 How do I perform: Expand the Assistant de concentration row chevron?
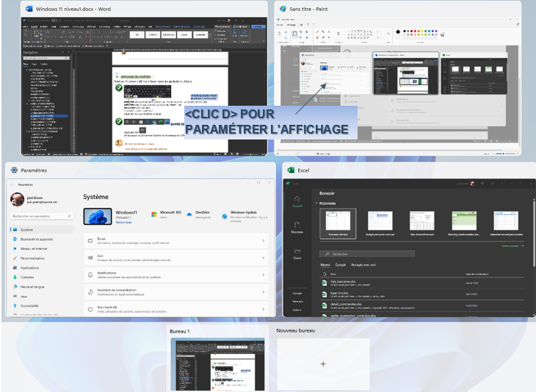pos(263,292)
